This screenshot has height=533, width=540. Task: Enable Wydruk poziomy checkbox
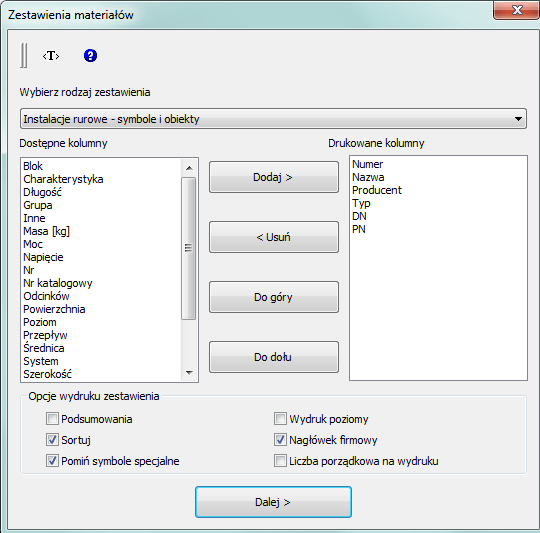pos(280,419)
